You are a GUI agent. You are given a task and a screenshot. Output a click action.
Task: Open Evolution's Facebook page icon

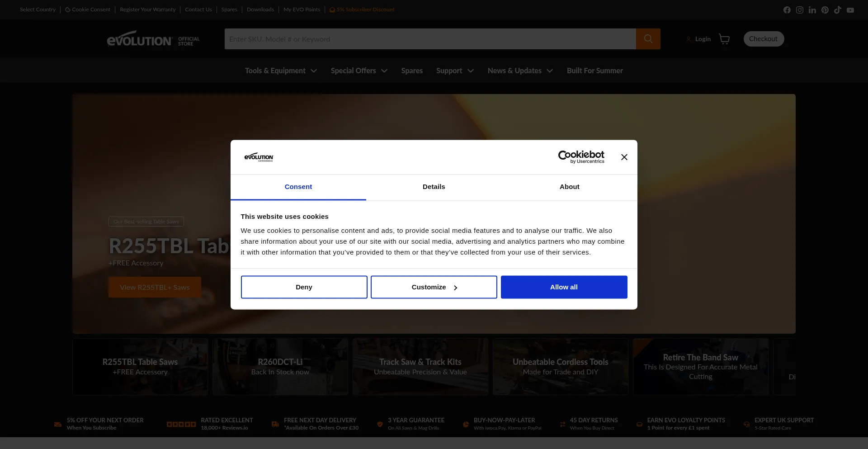point(787,10)
